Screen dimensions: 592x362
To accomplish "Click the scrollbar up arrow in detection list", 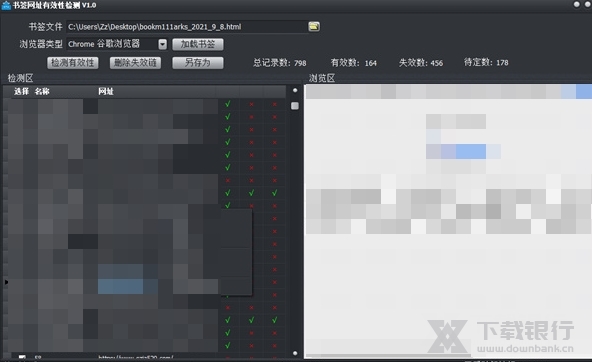I will click(x=295, y=90).
